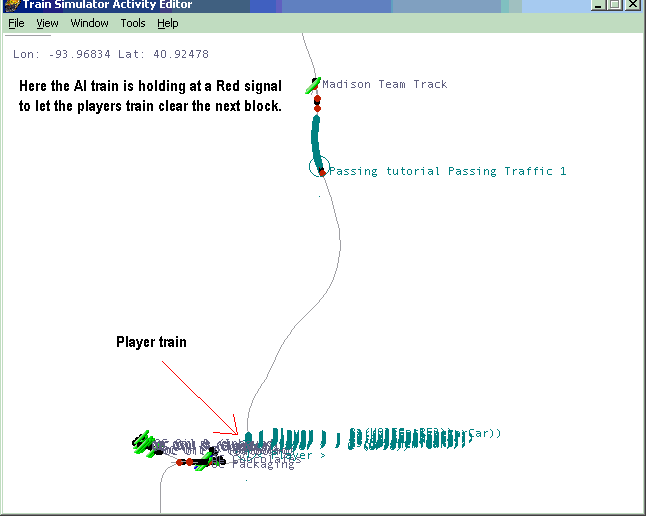Minimize the Activity Editor window
Viewport: 646px width, 516px height.
tap(599, 5)
